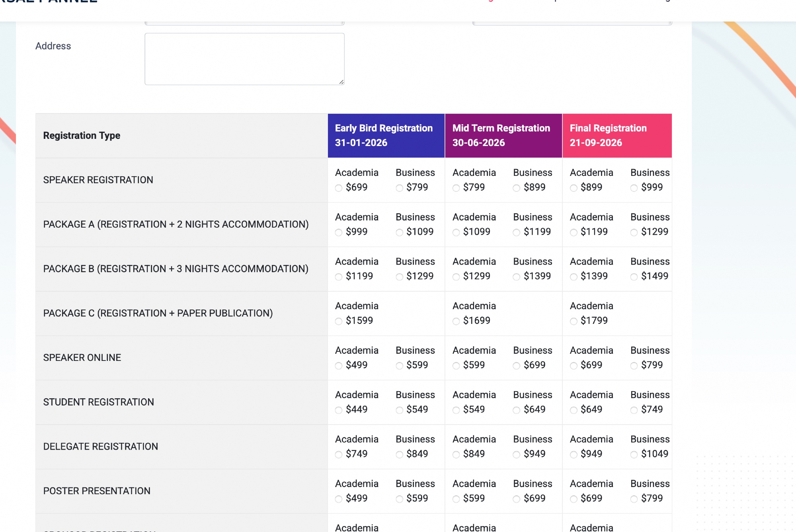This screenshot has width=796, height=532.
Task: Select Package C Early Bird Academia $1599
Action: [339, 321]
